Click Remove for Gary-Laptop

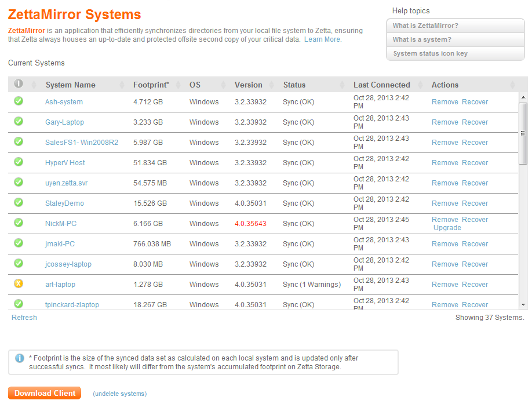[445, 122]
